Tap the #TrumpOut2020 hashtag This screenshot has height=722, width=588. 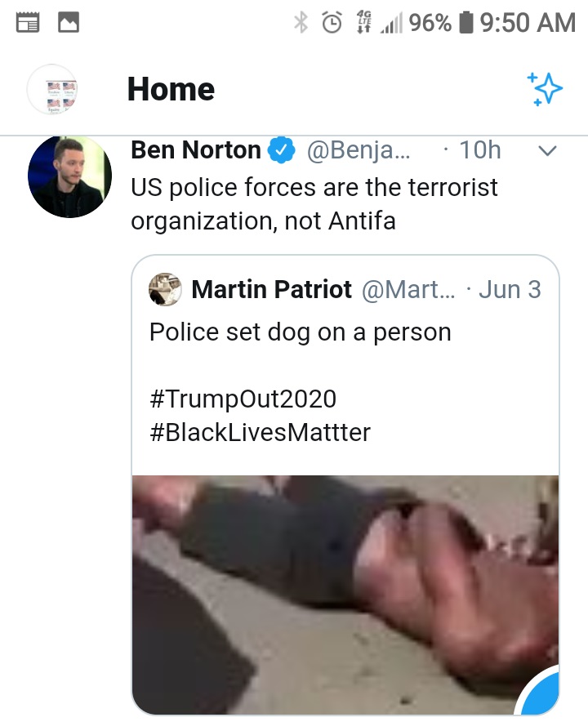click(243, 399)
